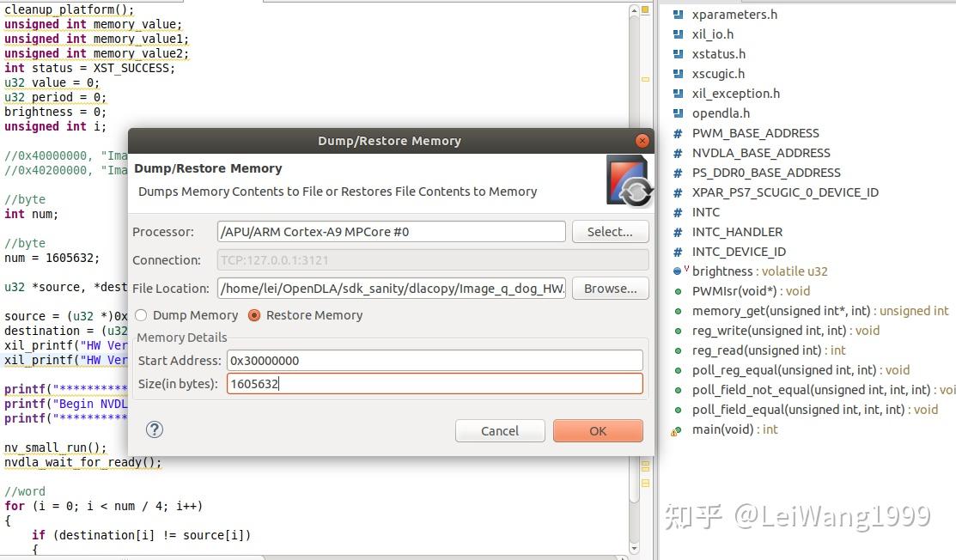This screenshot has height=560, width=956.
Task: Open Browse to choose a file location
Action: 610,288
